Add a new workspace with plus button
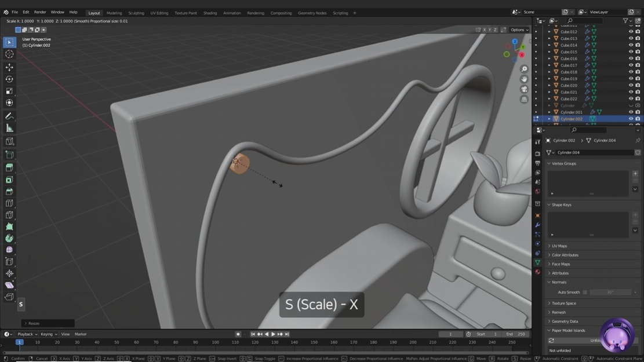Image resolution: width=644 pixels, height=362 pixels. (x=354, y=13)
